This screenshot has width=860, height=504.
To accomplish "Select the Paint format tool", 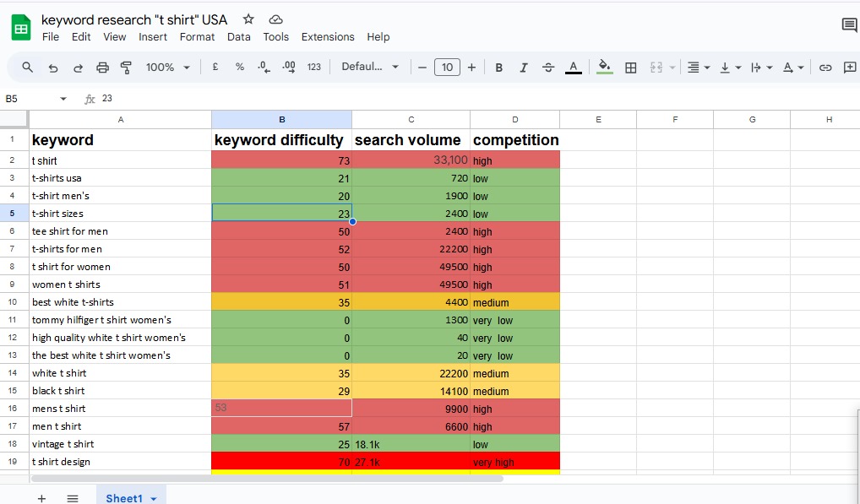I will pos(127,68).
